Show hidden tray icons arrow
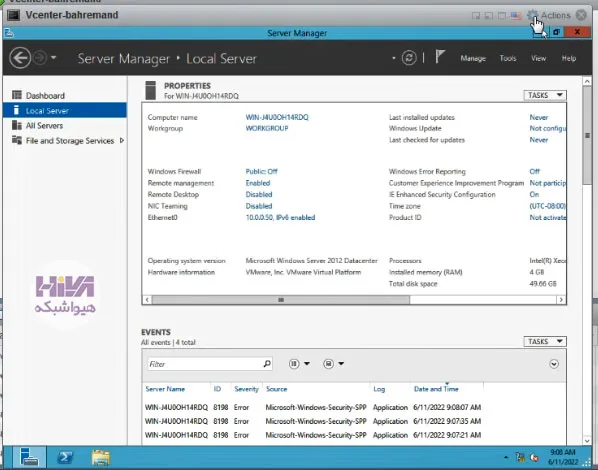The width and height of the screenshot is (598, 470). (x=506, y=457)
